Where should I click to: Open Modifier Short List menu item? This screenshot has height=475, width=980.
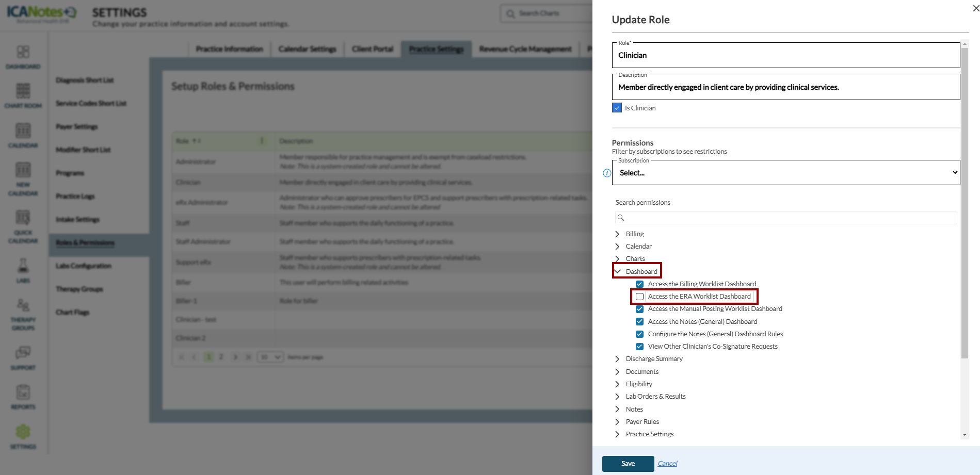(83, 150)
